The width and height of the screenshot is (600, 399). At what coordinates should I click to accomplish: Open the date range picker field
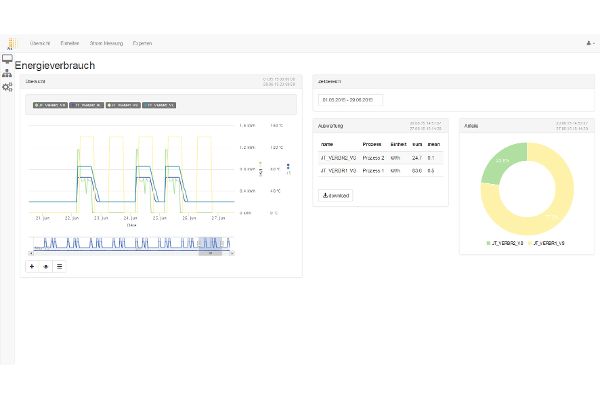351,100
